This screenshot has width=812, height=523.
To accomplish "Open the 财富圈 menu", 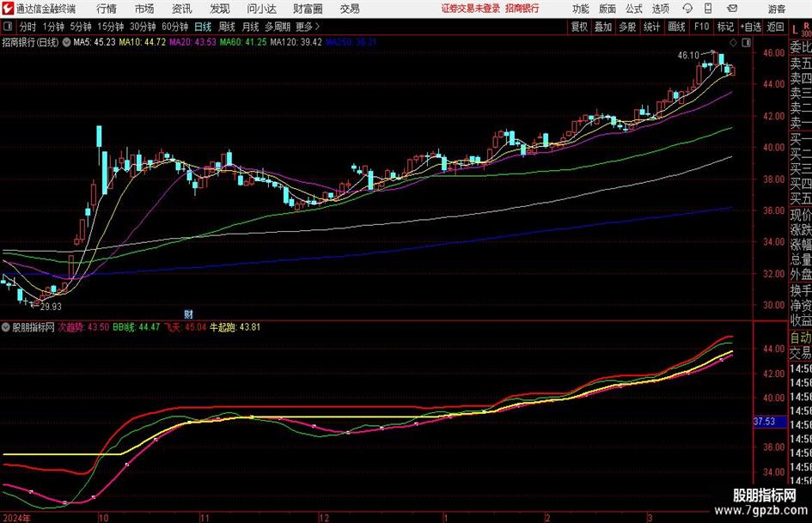I will [x=308, y=9].
